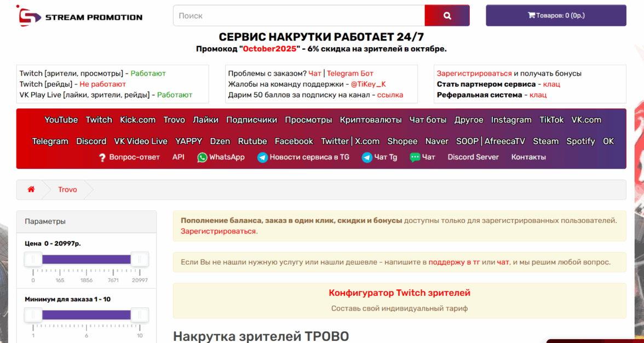Open Twitter | X.com category
Viewport: 644px width, 343px height.
pyautogui.click(x=350, y=141)
